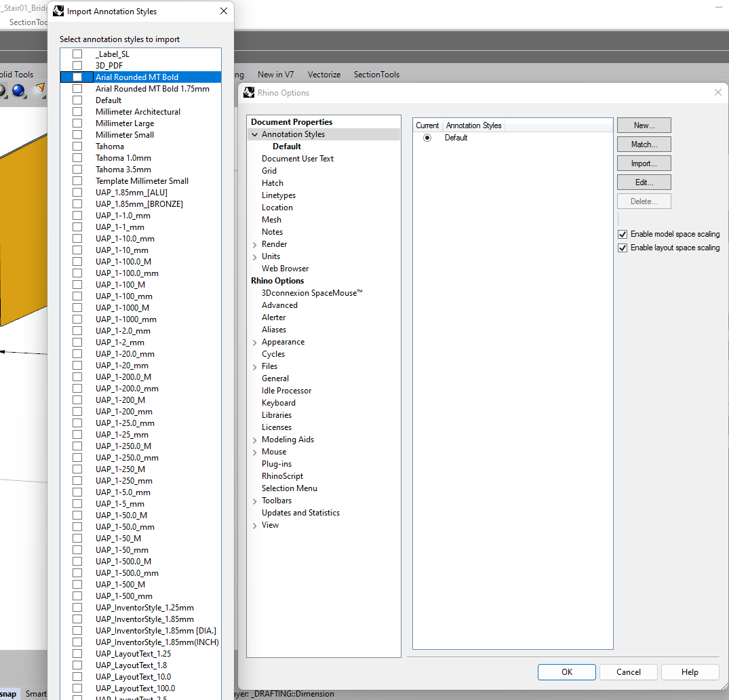This screenshot has width=729, height=700.
Task: Click OK in Rhino Options
Action: coord(567,672)
